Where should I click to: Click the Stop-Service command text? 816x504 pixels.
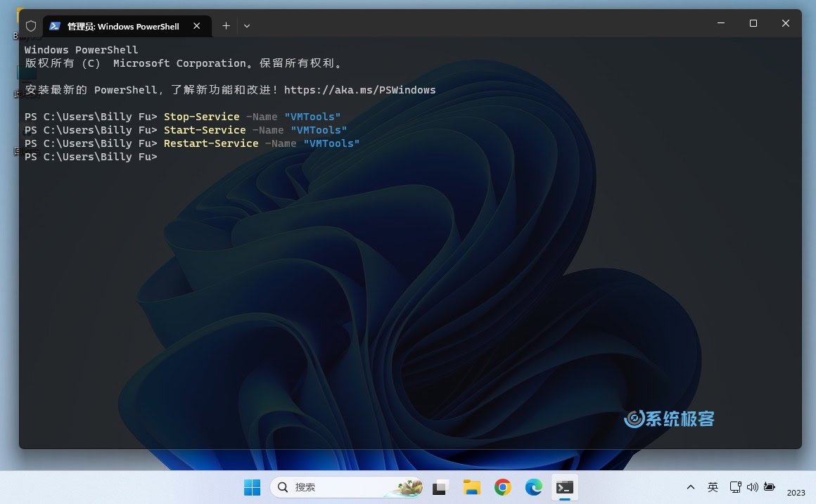(x=201, y=117)
